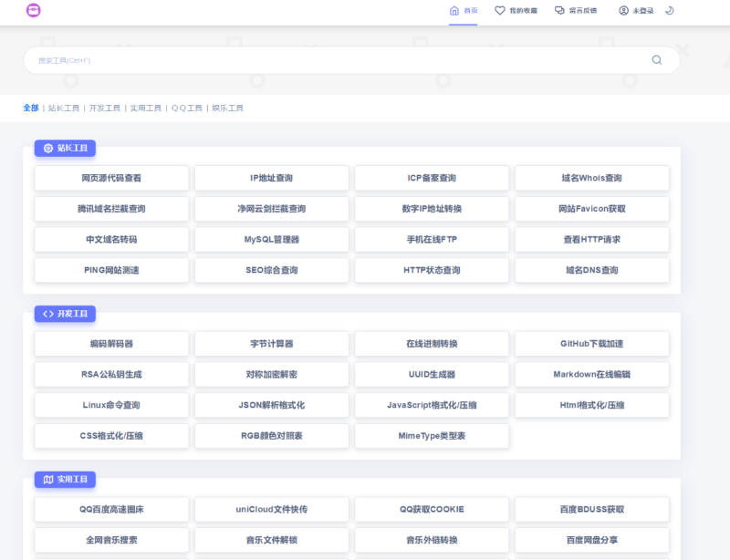Open 域名Whois查询 tool
Screen dimensions: 730x560
(591, 178)
